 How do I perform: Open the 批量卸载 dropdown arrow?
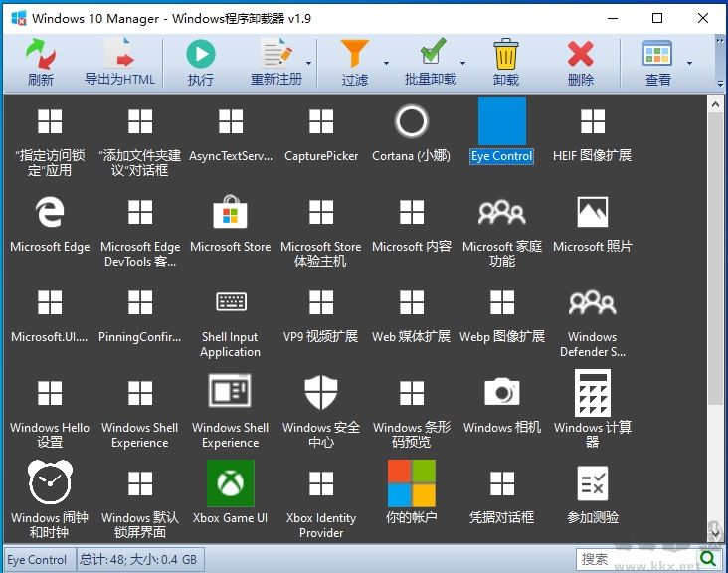pos(462,63)
